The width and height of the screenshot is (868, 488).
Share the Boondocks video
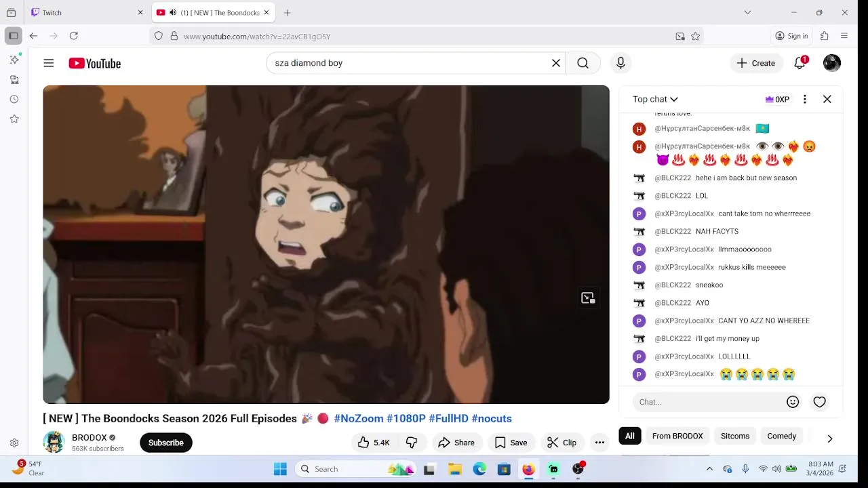coord(456,443)
